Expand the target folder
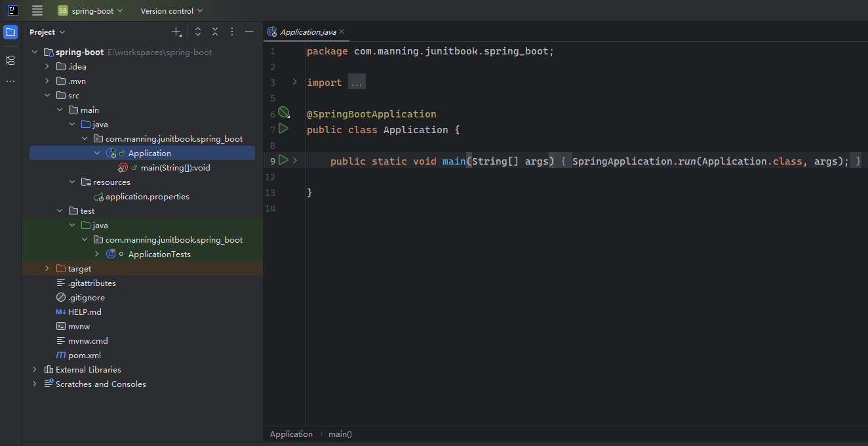This screenshot has width=868, height=446. (x=47, y=268)
